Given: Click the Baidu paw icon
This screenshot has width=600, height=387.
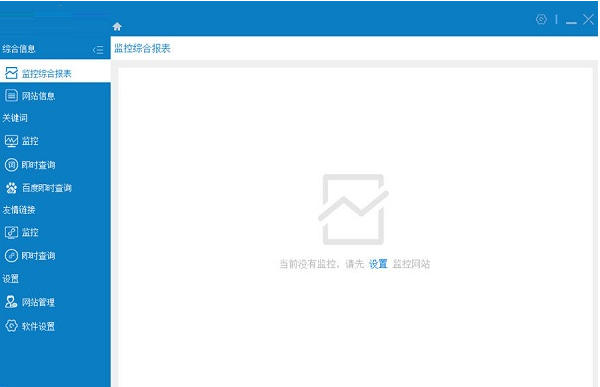Looking at the screenshot, I should [x=11, y=188].
